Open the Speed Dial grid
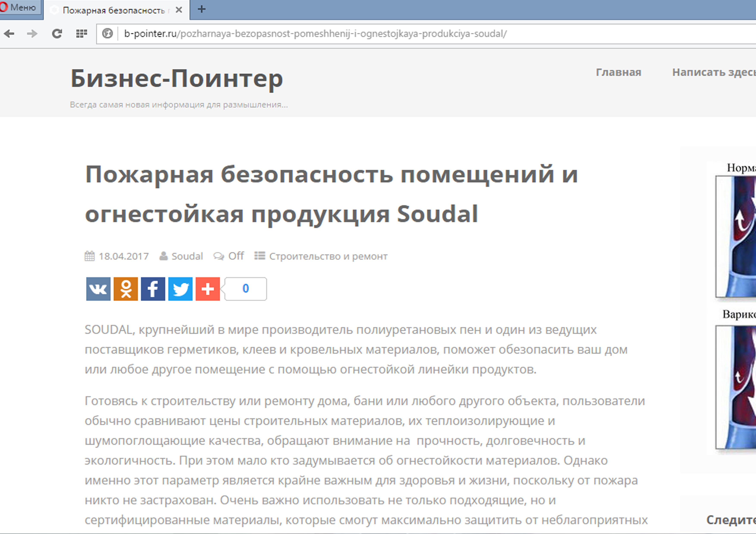Image resolution: width=756 pixels, height=534 pixels. [x=81, y=34]
